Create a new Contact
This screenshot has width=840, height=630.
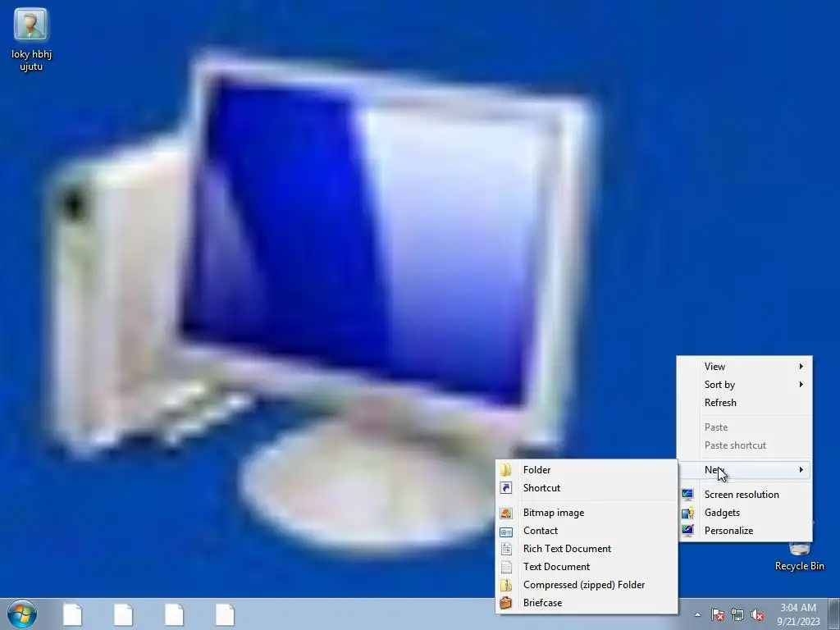[587, 531]
